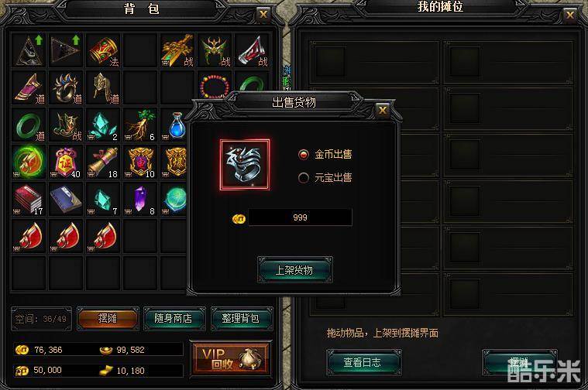Click the price input field showing 999

click(x=300, y=217)
